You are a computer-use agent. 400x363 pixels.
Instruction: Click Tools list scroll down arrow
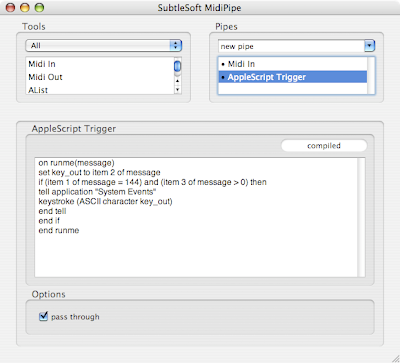[x=178, y=89]
